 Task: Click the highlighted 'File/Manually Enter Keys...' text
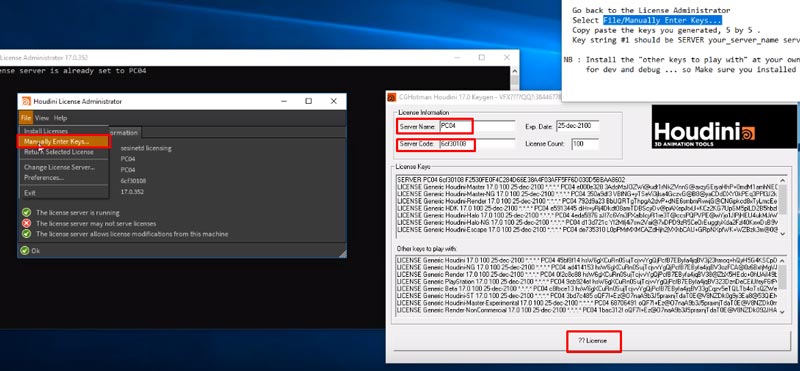click(662, 20)
